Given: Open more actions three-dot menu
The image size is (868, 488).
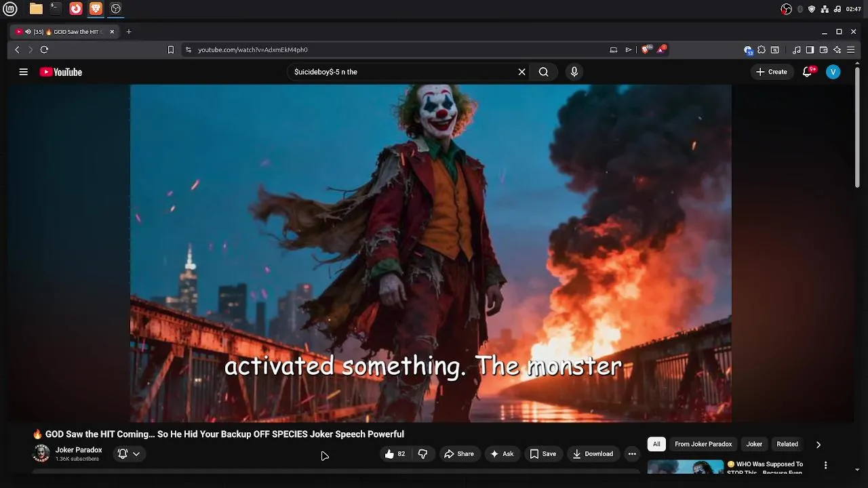Looking at the screenshot, I should (x=632, y=454).
